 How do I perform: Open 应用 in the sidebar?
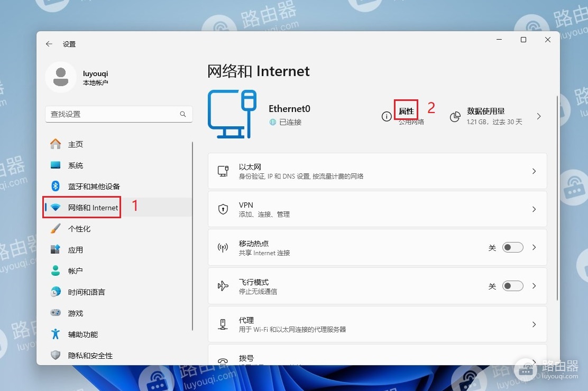(118, 250)
